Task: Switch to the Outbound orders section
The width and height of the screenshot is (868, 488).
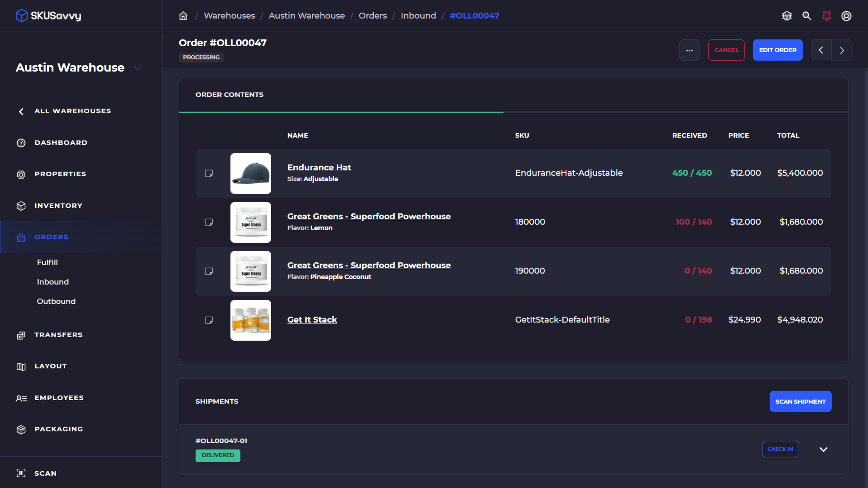Action: (56, 301)
